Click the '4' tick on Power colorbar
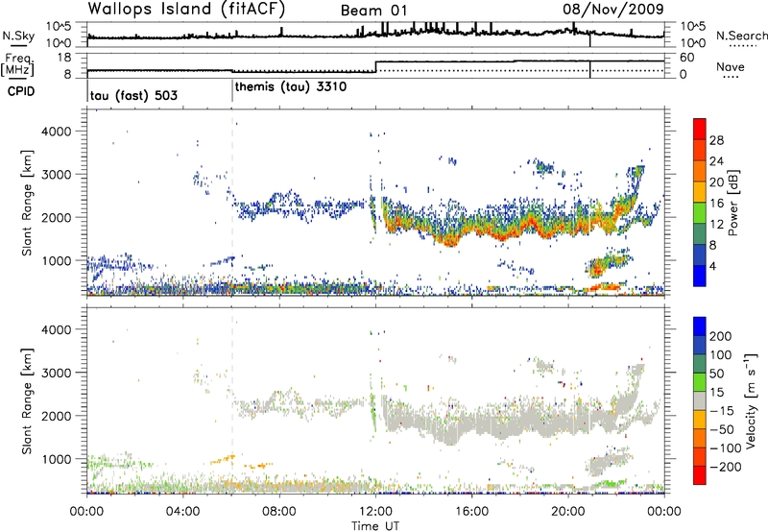The width and height of the screenshot is (768, 532). click(x=713, y=266)
